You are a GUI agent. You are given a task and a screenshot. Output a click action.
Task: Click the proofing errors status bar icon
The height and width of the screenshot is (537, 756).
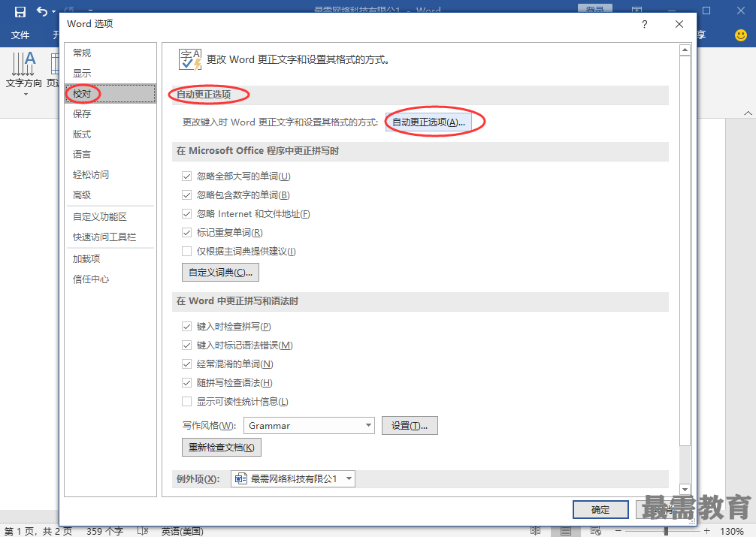(143, 531)
